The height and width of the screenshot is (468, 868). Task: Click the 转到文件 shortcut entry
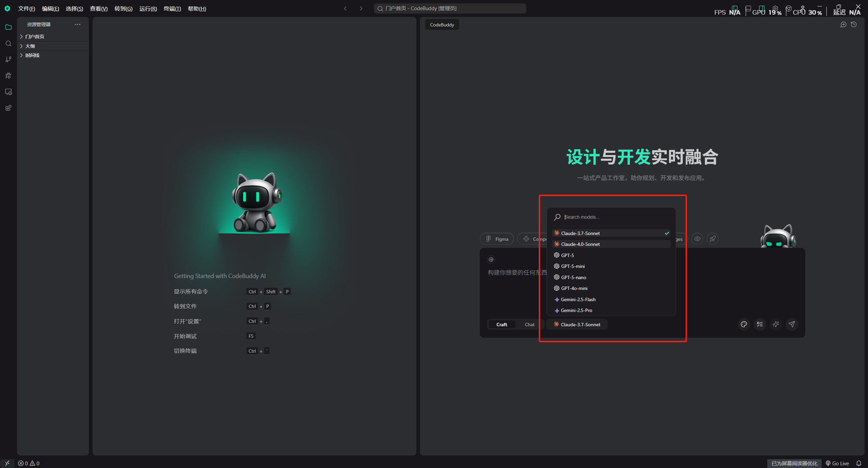(x=222, y=306)
